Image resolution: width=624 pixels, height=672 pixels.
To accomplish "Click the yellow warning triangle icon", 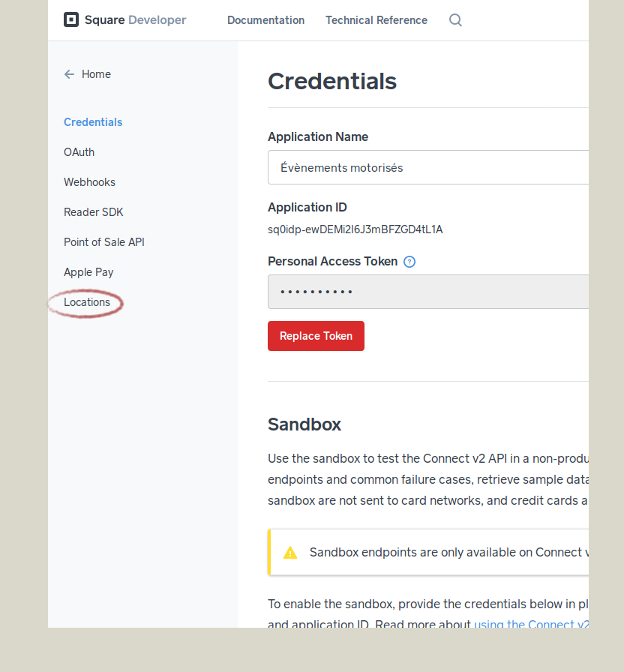I will click(290, 553).
